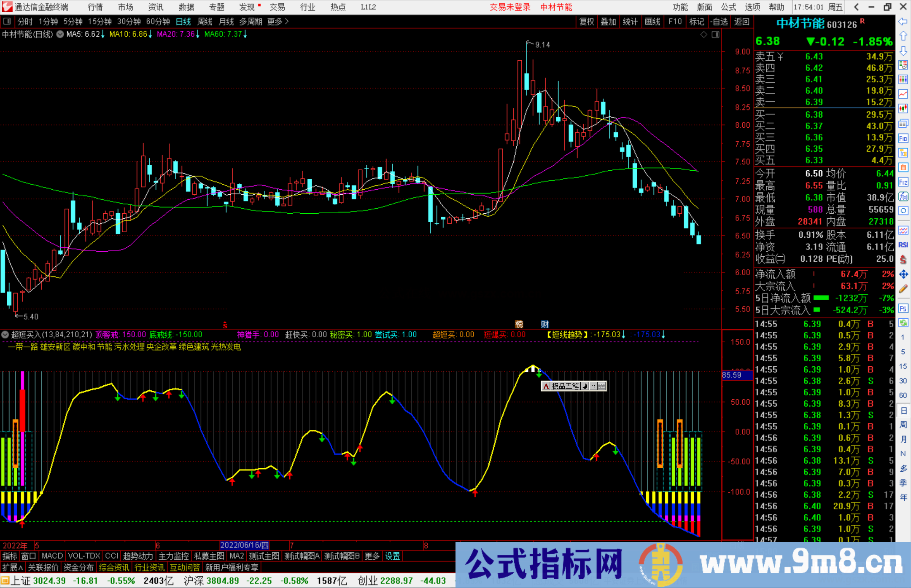Click the 2022/06/16 date label on axis
Image resolution: width=911 pixels, height=588 pixels.
click(x=245, y=545)
